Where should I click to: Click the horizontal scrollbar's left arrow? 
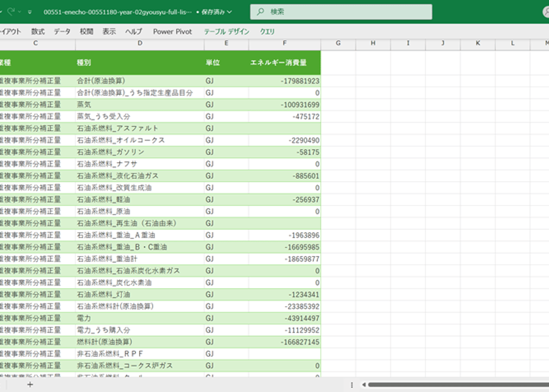(x=364, y=385)
